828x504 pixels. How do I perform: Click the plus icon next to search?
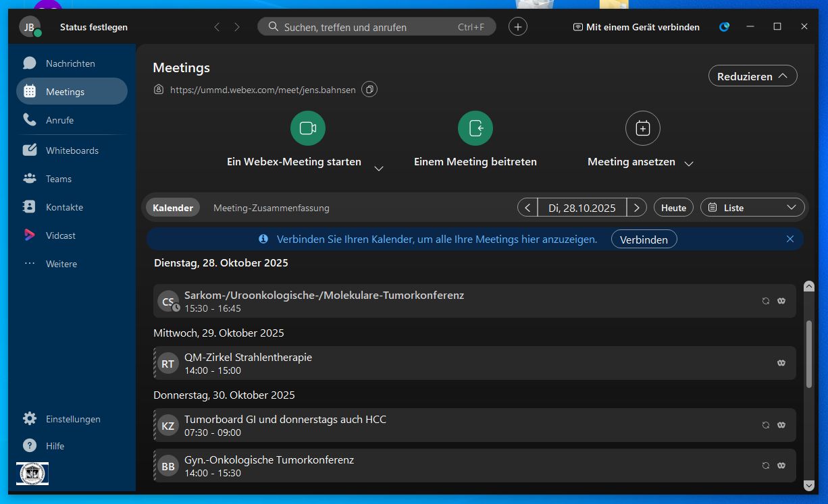point(518,27)
